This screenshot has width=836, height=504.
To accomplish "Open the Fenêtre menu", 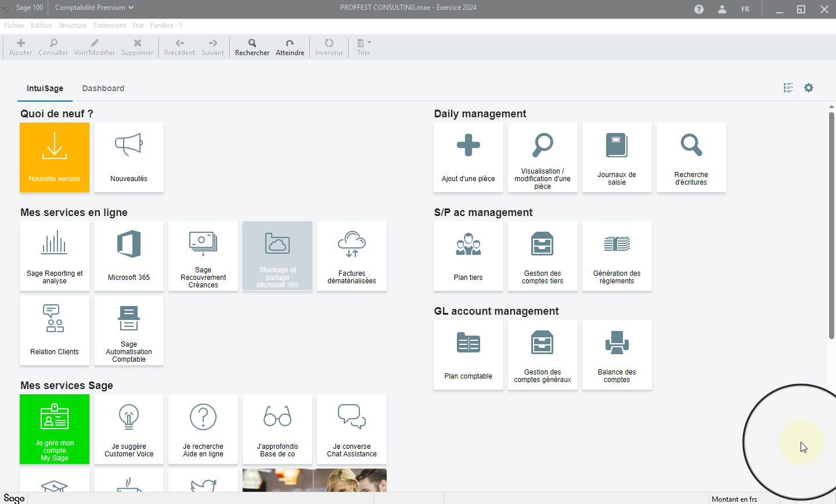I will [x=161, y=25].
